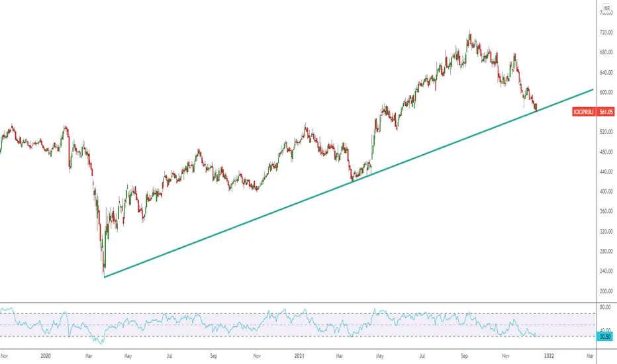Click the 600.00 price axis label
Image resolution: width=617 pixels, height=364 pixels.
point(606,93)
